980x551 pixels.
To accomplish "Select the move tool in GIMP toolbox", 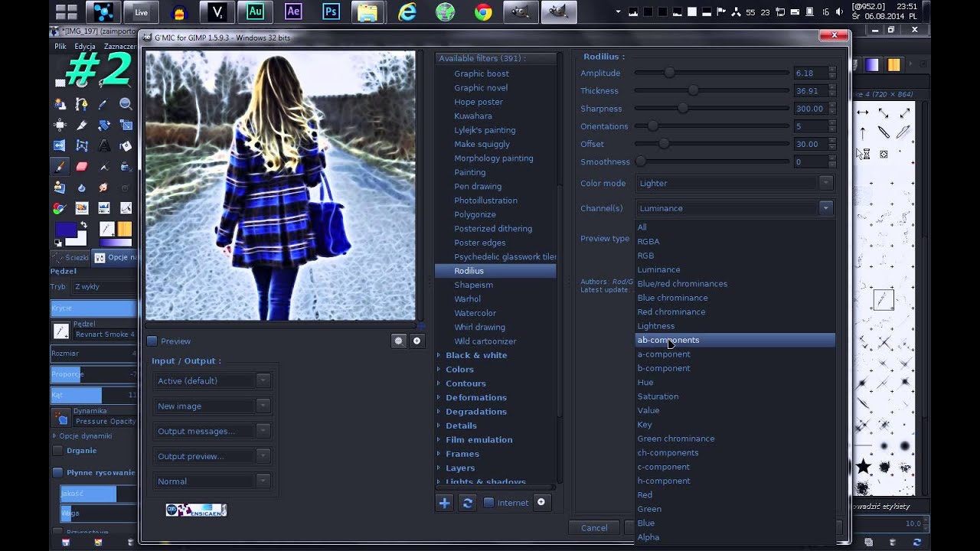I will [60, 125].
